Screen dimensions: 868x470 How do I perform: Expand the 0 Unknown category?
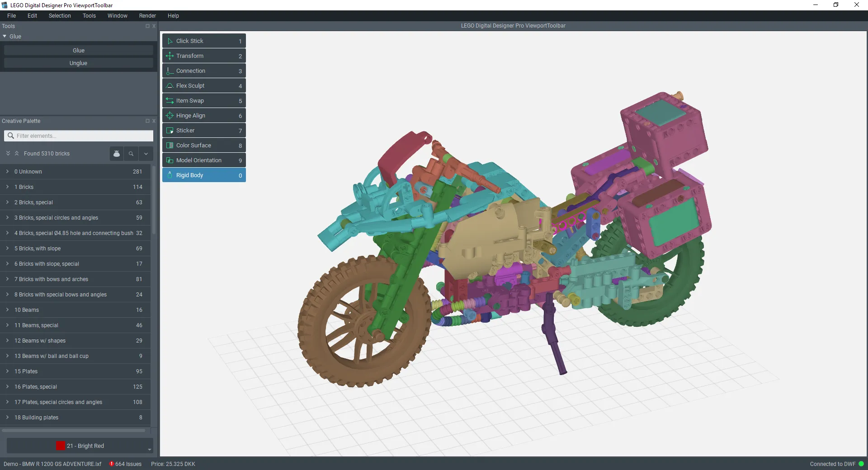click(x=7, y=172)
